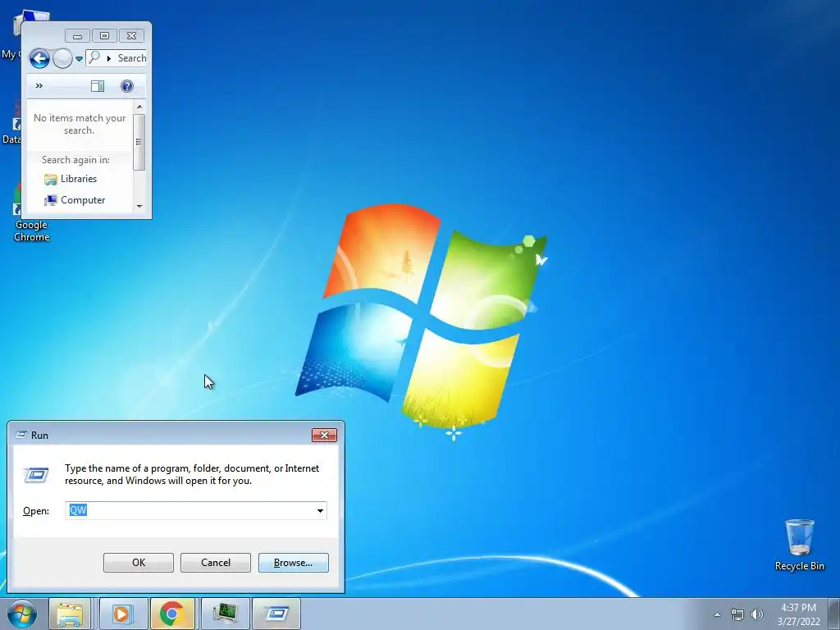The width and height of the screenshot is (840, 630).
Task: Close the Run dialog with red X
Action: (x=324, y=435)
